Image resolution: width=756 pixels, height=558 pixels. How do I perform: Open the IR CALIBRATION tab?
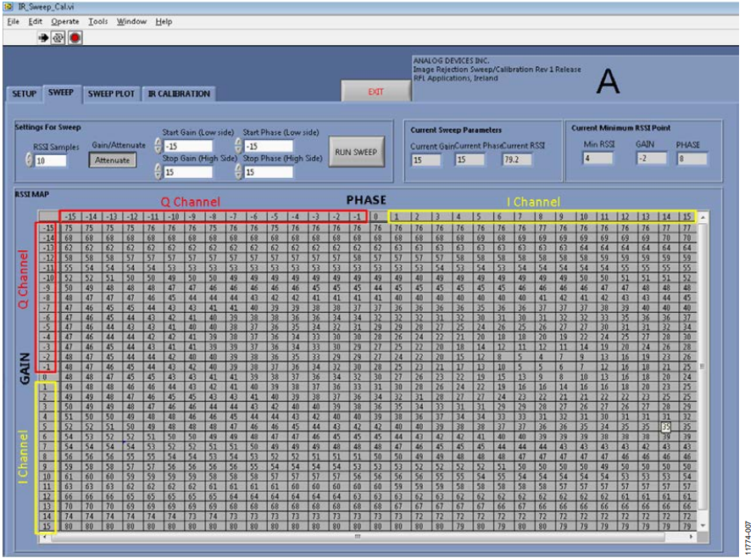click(178, 94)
